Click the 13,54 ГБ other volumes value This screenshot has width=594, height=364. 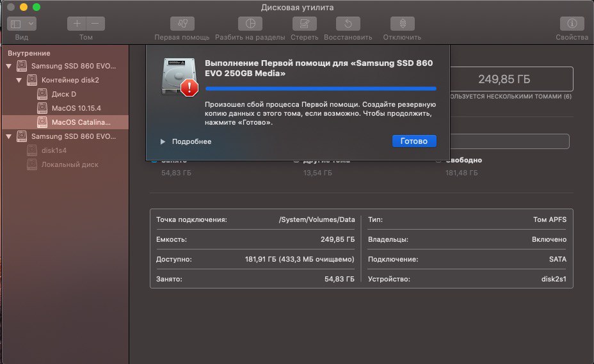tap(317, 173)
